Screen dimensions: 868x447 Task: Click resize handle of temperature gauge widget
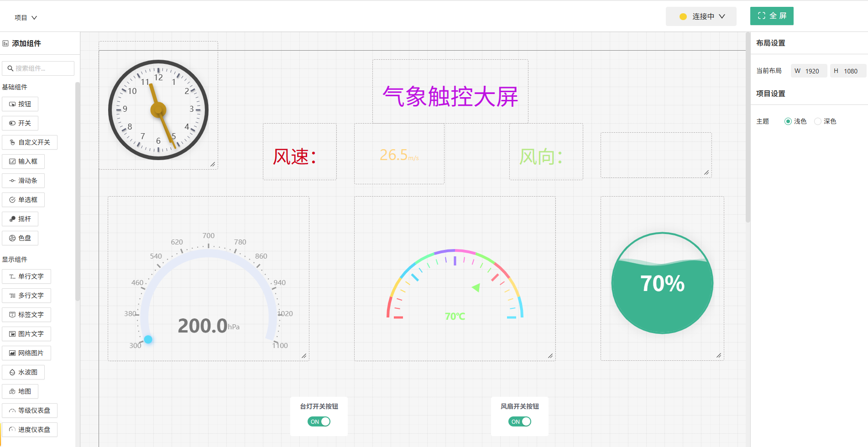point(550,356)
